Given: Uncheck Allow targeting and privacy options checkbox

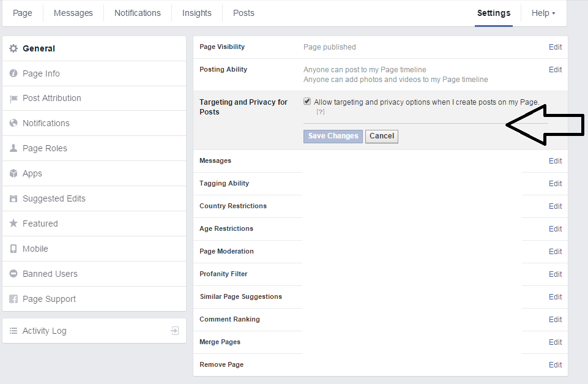Looking at the screenshot, I should tap(307, 101).
